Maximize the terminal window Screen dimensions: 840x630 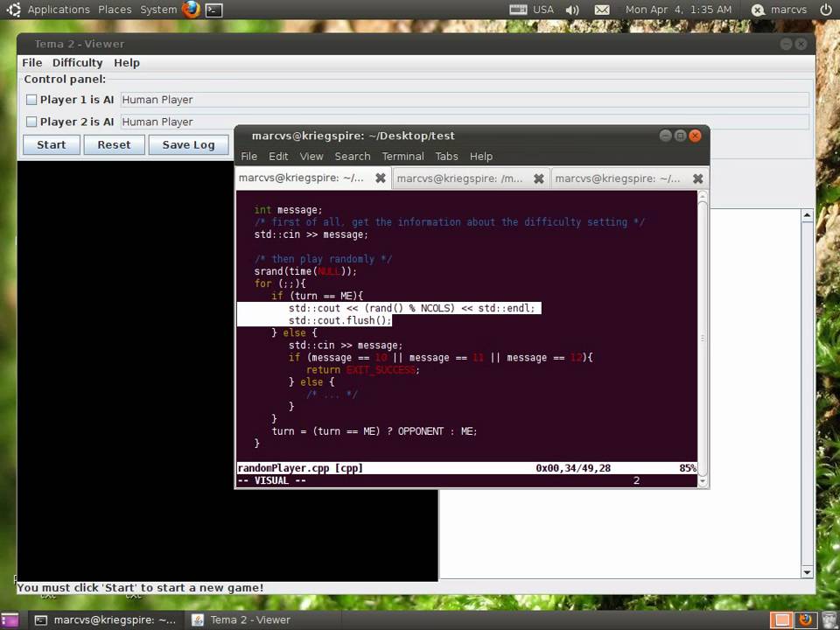(680, 136)
